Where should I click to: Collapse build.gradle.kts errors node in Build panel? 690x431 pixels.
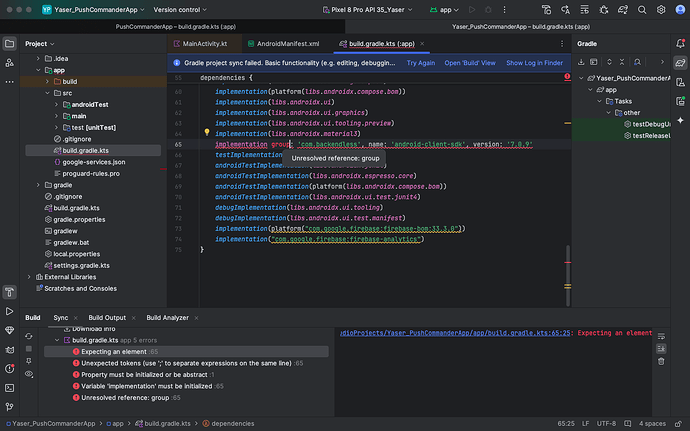(x=57, y=340)
